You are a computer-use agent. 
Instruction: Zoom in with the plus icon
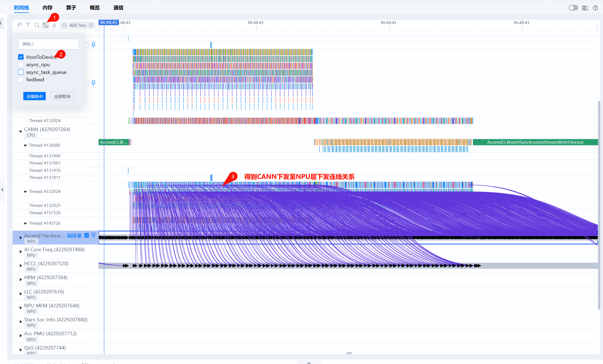point(91,25)
